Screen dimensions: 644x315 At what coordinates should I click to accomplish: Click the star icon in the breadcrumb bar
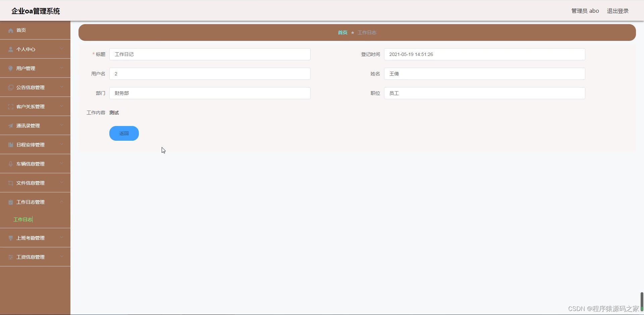click(353, 33)
